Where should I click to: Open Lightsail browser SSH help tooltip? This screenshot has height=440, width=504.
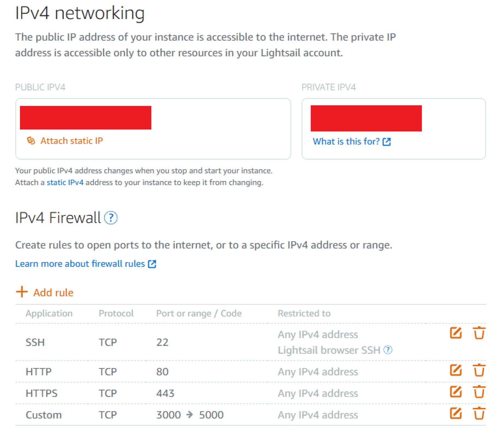point(388,350)
